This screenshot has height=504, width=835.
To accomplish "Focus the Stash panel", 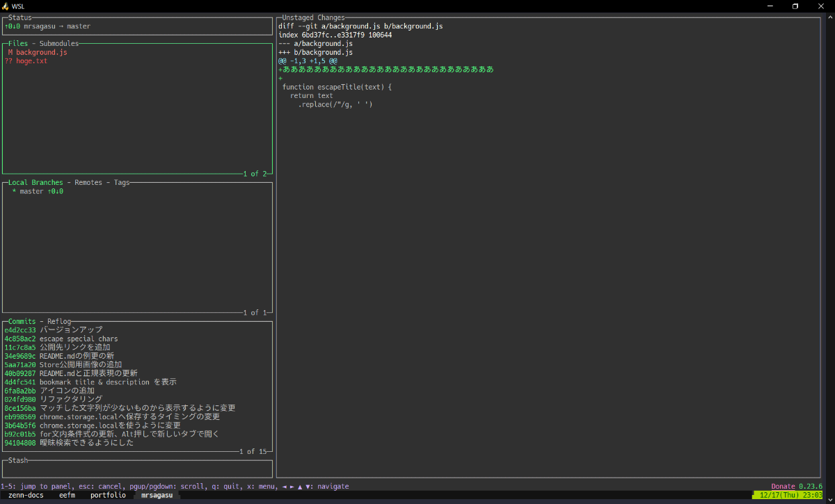I will pyautogui.click(x=137, y=468).
